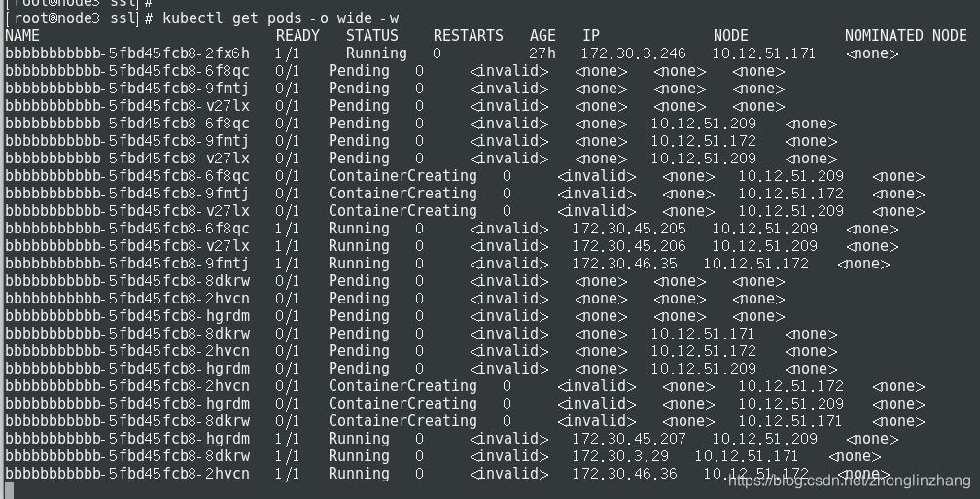Viewport: 980px width, 499px height.
Task: Select the NAME column header
Action: (22, 36)
